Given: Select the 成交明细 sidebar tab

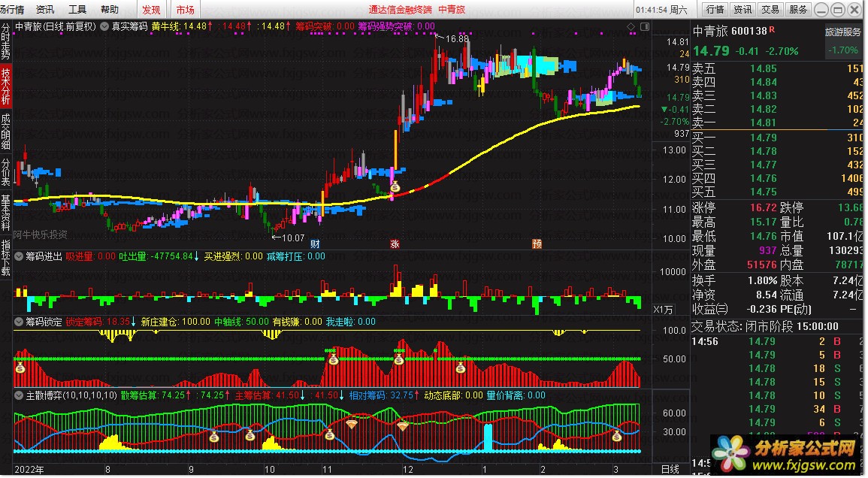Looking at the screenshot, I should coord(5,132).
